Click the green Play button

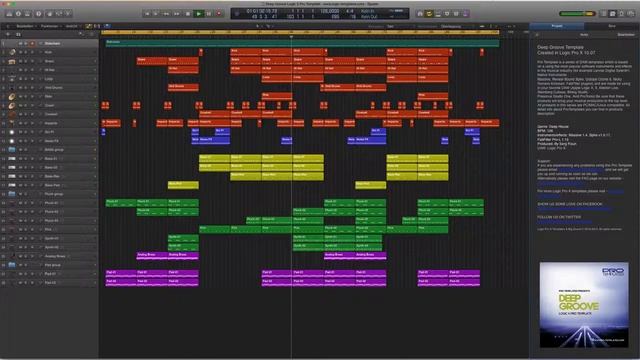pos(199,14)
